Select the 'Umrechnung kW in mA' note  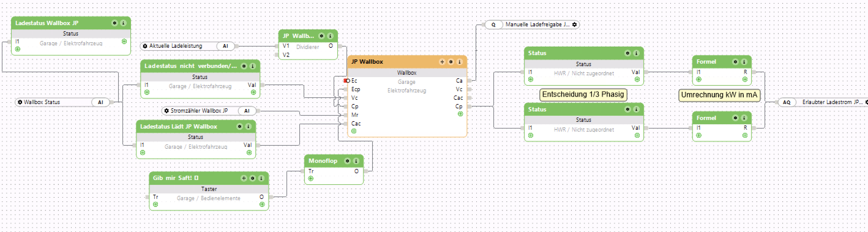[719, 95]
